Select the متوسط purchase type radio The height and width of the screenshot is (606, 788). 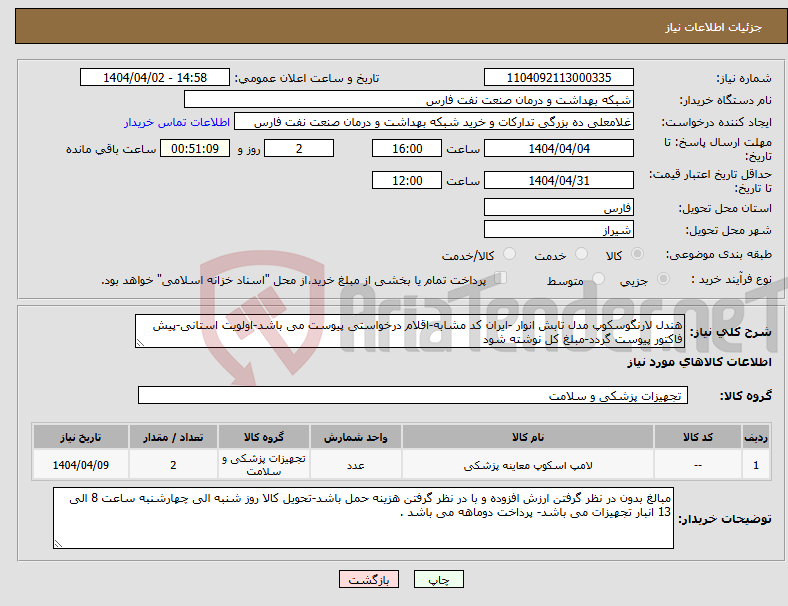[x=599, y=279]
